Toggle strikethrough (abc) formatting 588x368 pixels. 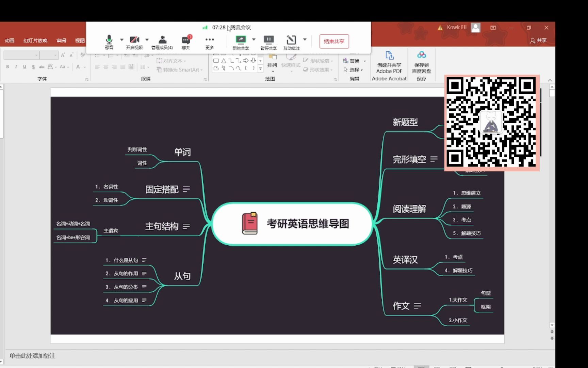point(42,67)
